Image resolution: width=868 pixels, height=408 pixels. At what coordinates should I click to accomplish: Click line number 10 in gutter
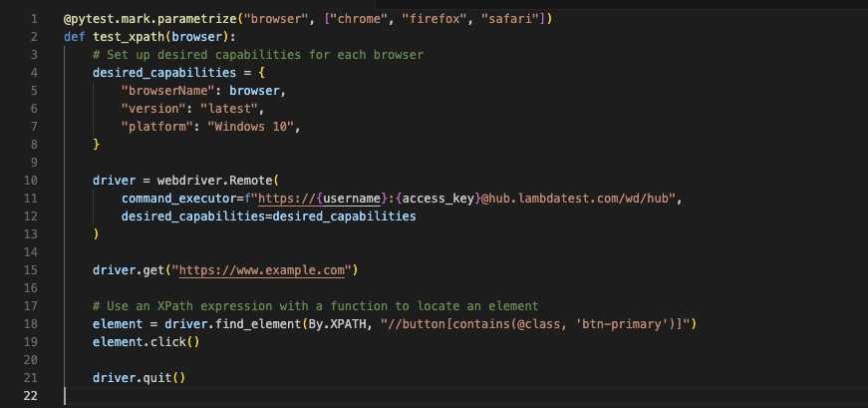pyautogui.click(x=31, y=181)
